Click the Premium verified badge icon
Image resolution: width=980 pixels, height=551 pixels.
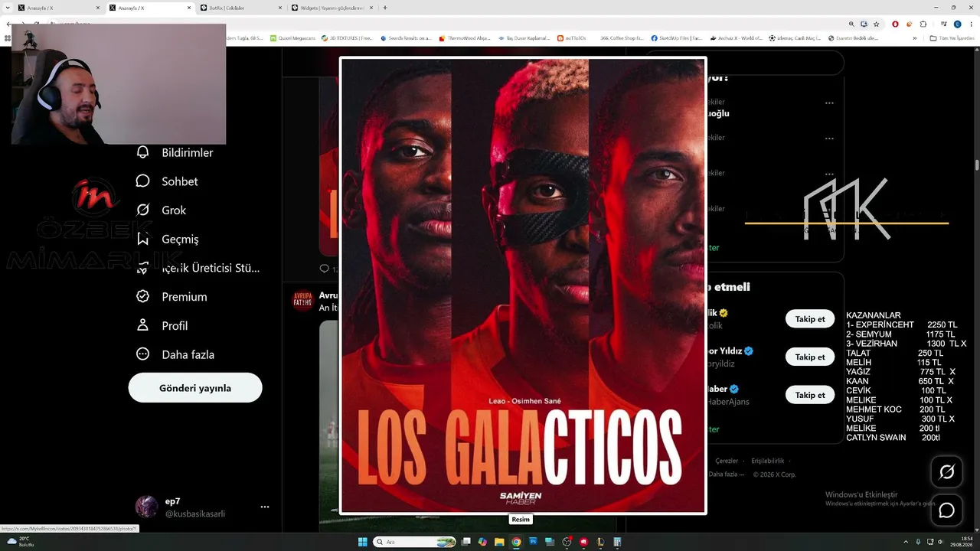click(142, 297)
